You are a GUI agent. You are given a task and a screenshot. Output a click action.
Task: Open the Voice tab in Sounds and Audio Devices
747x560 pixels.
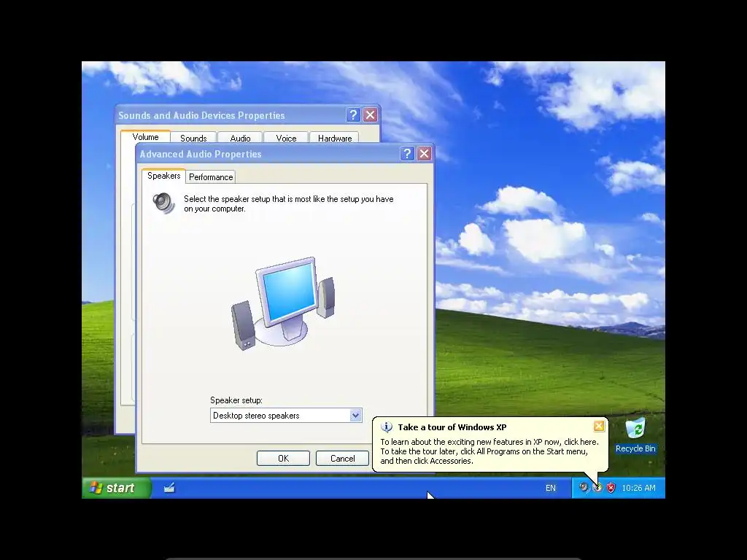tap(286, 138)
